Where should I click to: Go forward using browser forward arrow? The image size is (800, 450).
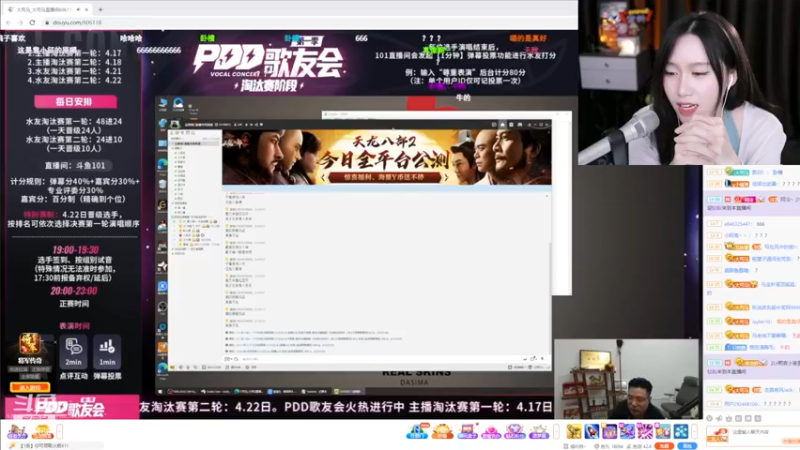click(20, 22)
